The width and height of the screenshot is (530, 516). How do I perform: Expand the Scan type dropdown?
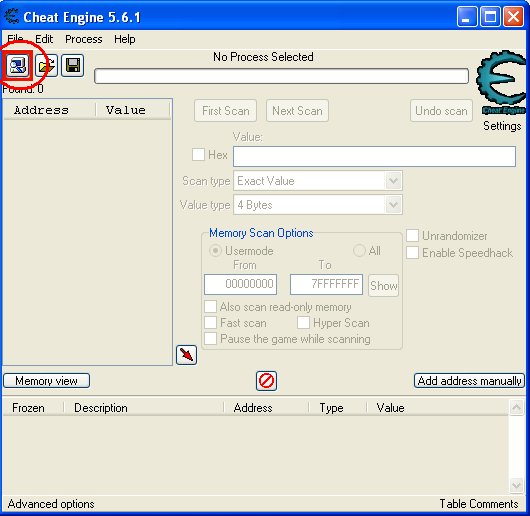pos(393,181)
